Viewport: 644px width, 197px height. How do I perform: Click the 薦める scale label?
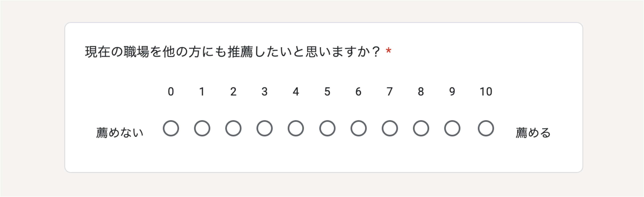coord(533,133)
